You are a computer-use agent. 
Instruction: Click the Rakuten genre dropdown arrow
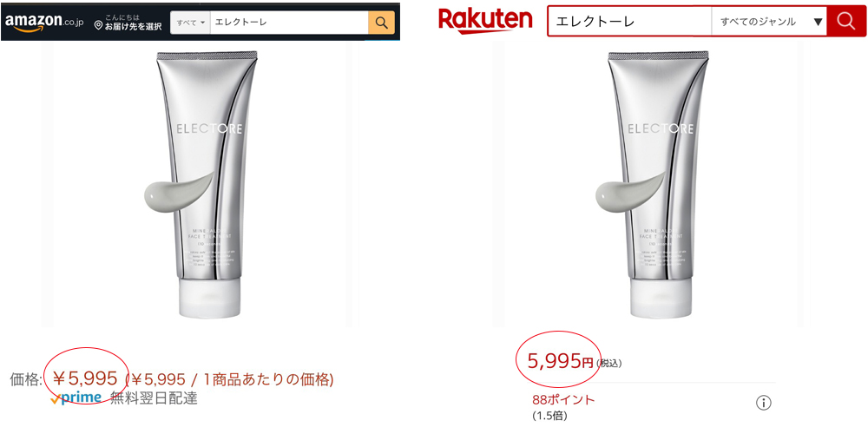(x=819, y=23)
